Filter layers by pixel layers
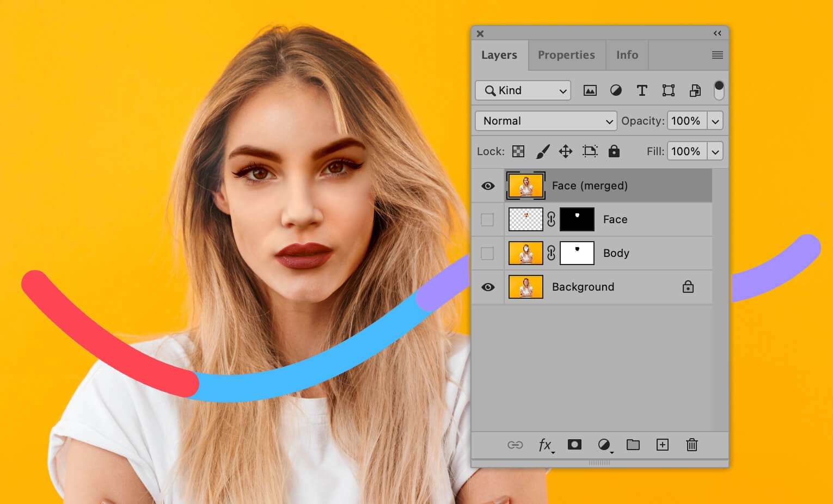The width and height of the screenshot is (833, 504). (x=590, y=90)
